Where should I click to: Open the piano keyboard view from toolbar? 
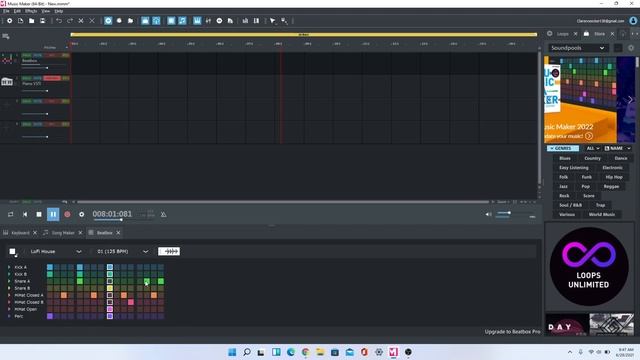tap(197, 21)
